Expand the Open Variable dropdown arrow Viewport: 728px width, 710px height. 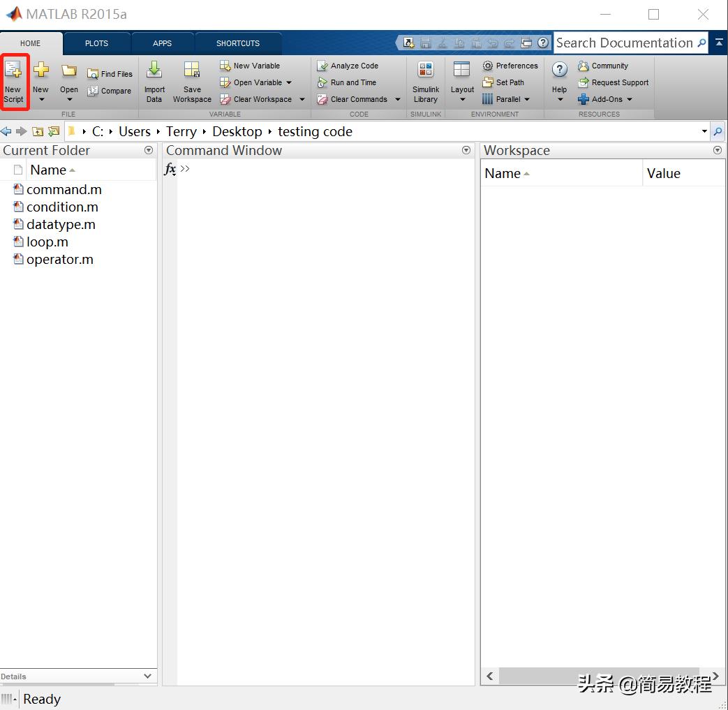click(x=289, y=82)
